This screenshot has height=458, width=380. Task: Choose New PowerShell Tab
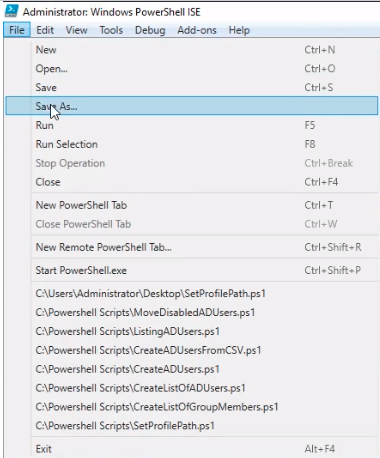[192, 205]
